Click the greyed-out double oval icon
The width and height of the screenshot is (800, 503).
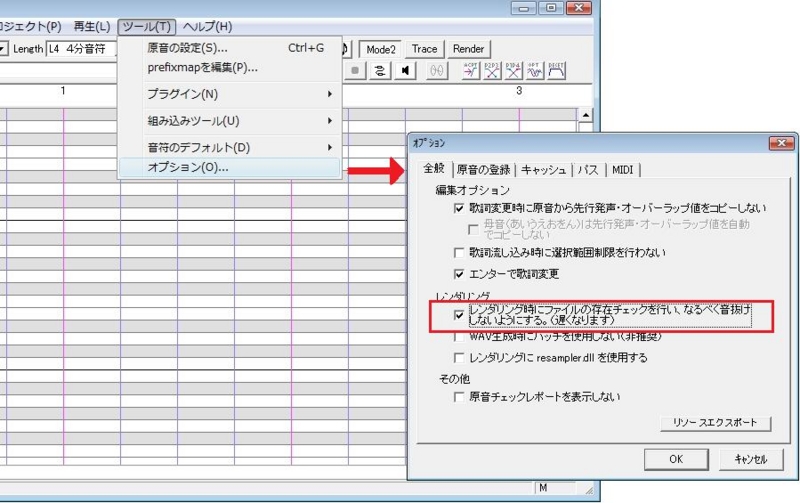[437, 71]
